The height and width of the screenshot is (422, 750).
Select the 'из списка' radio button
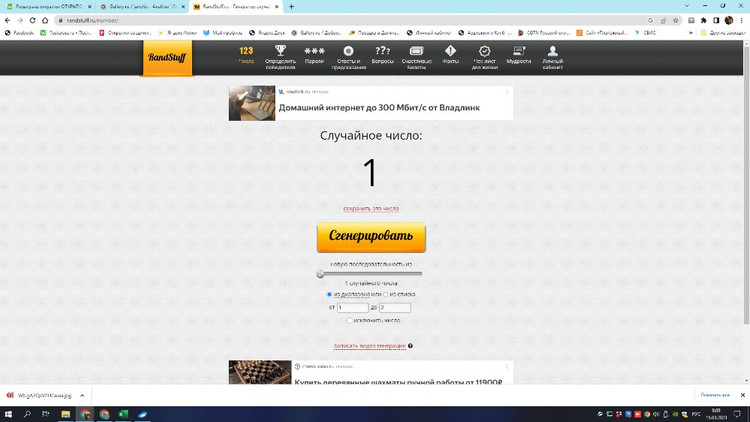[x=387, y=295]
